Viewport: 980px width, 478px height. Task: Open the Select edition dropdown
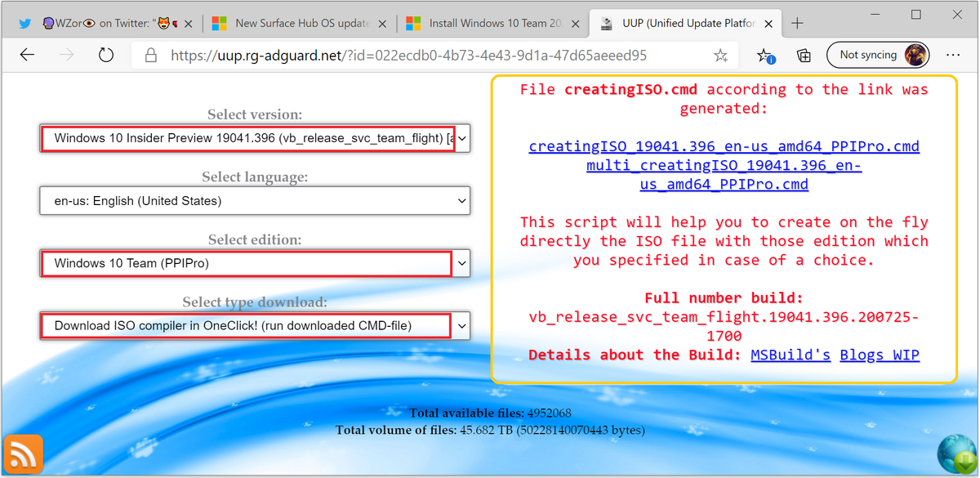coord(255,263)
